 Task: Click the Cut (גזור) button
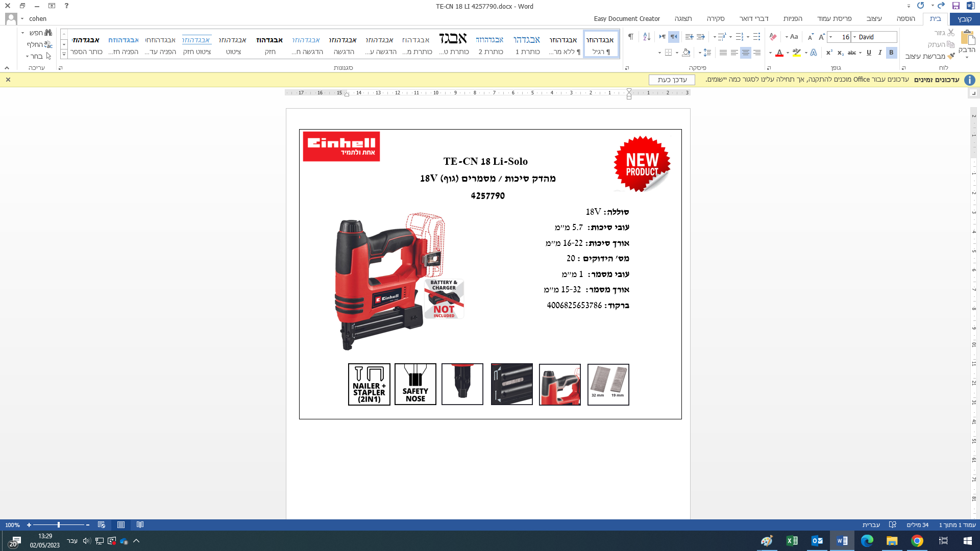pos(944,33)
